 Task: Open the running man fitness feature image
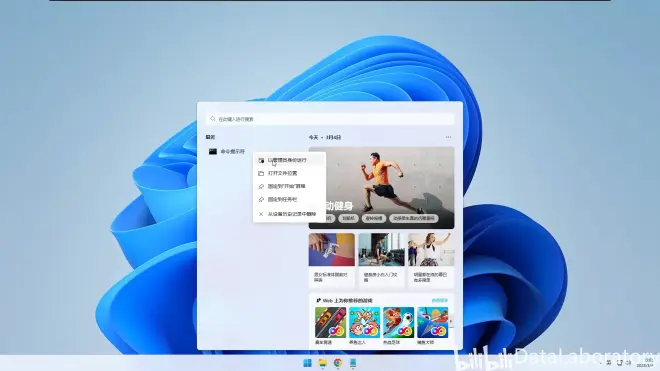[x=381, y=188]
